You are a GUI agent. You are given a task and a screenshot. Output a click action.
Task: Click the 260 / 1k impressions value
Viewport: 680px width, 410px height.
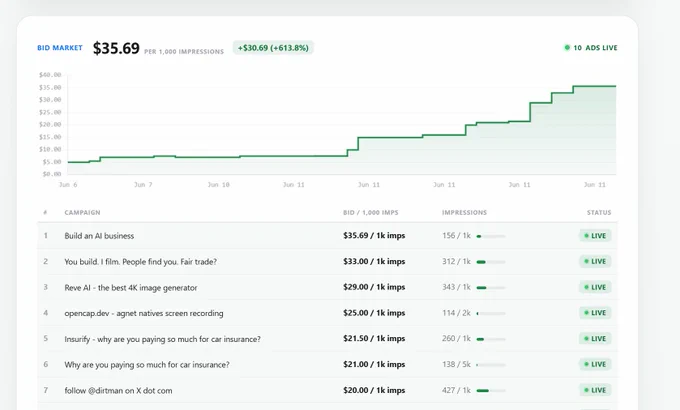click(x=456, y=338)
